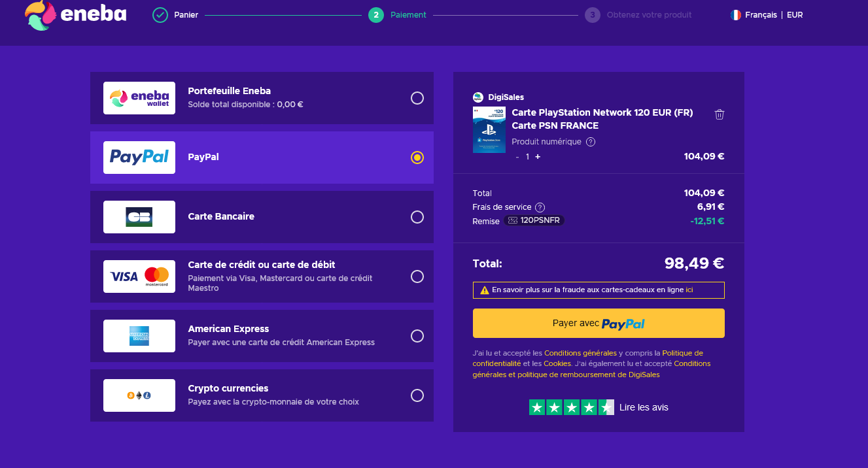Click the American Express card icon
The width and height of the screenshot is (868, 468).
(x=139, y=335)
